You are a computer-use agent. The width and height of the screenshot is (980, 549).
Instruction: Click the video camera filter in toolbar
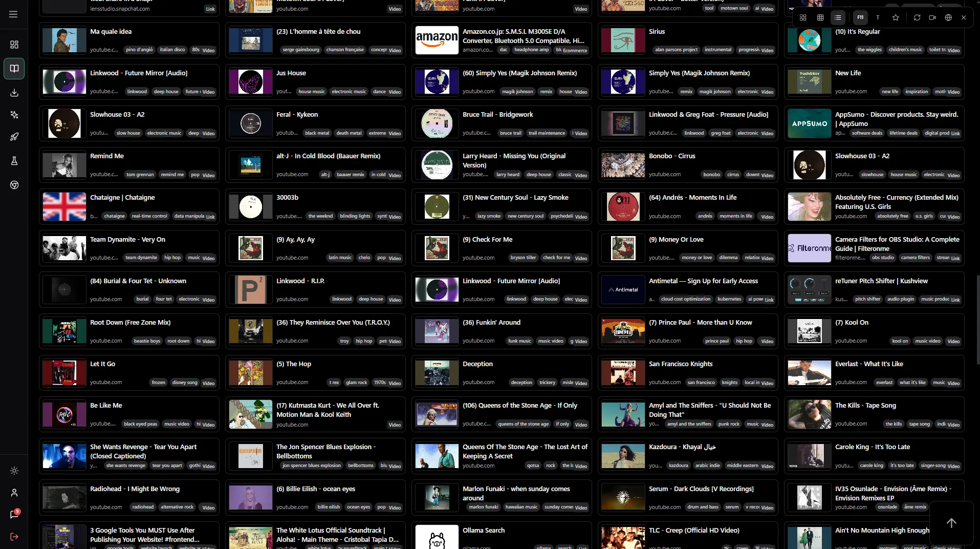point(932,17)
